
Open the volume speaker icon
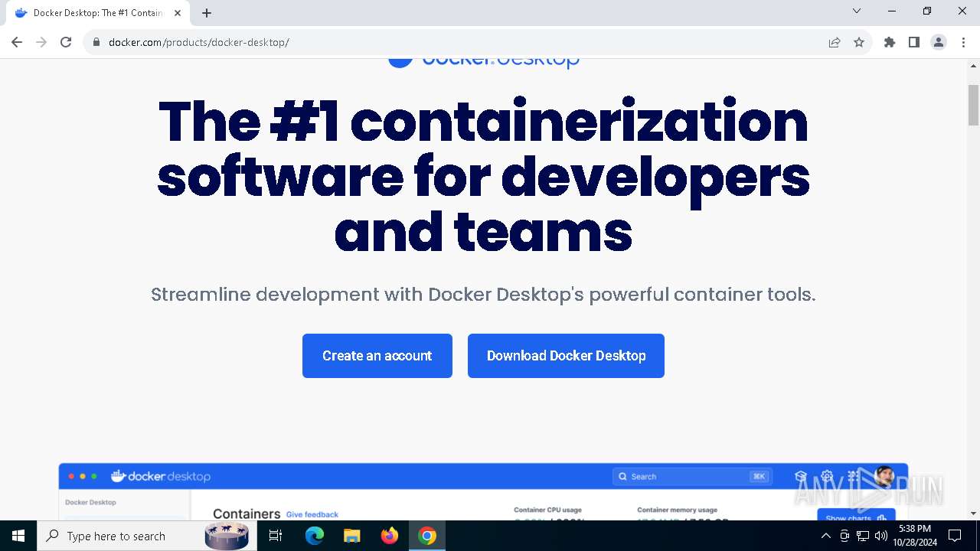pyautogui.click(x=881, y=536)
